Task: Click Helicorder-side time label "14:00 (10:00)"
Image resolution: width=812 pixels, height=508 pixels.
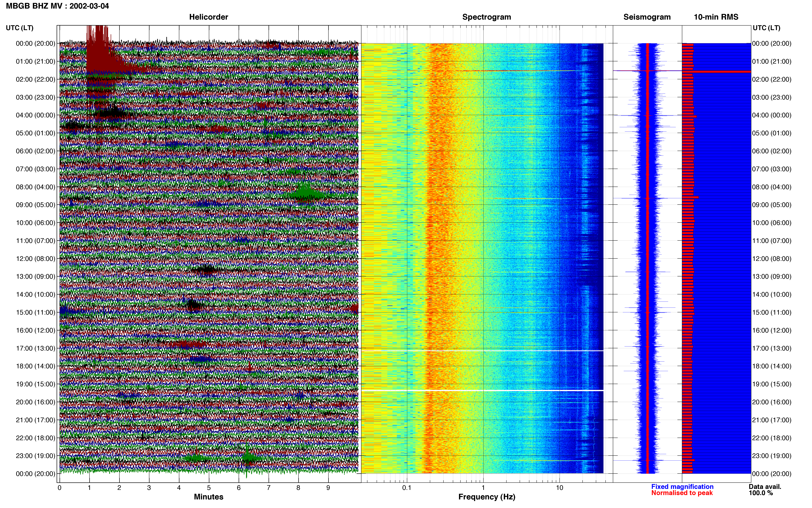Action: 36,294
